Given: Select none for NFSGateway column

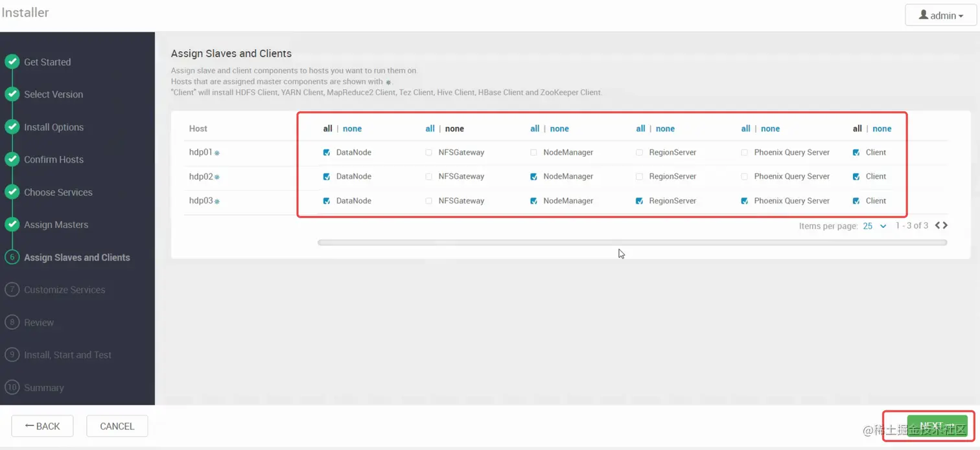Looking at the screenshot, I should pos(454,129).
